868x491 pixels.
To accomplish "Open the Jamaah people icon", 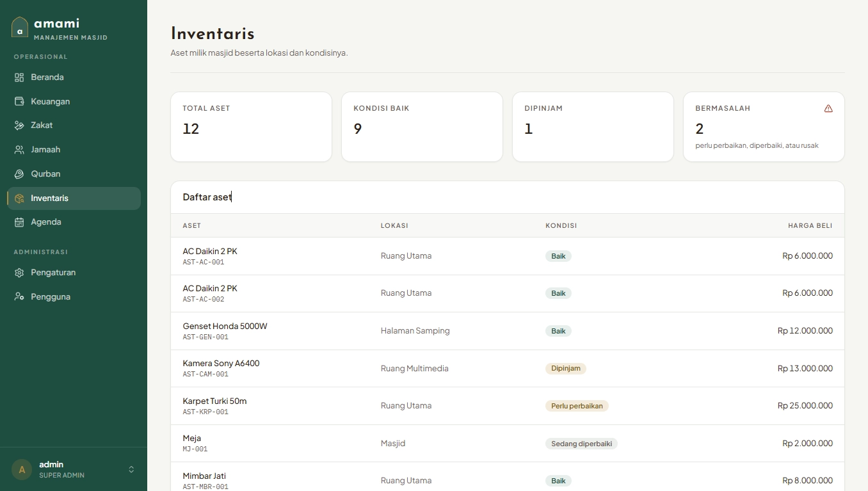I will point(19,150).
